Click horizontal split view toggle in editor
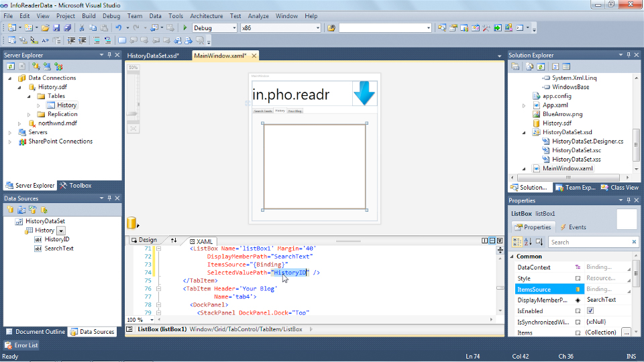This screenshot has width=644, height=362. click(492, 241)
